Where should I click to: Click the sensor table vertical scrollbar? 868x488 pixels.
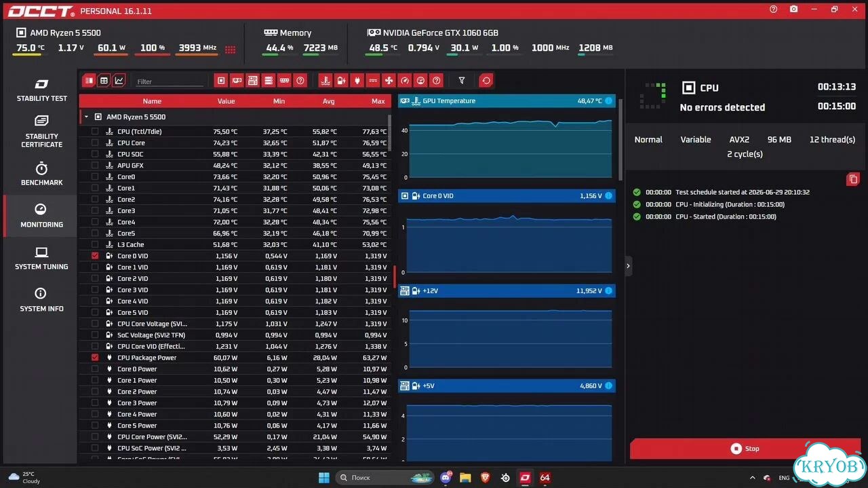pos(389,132)
